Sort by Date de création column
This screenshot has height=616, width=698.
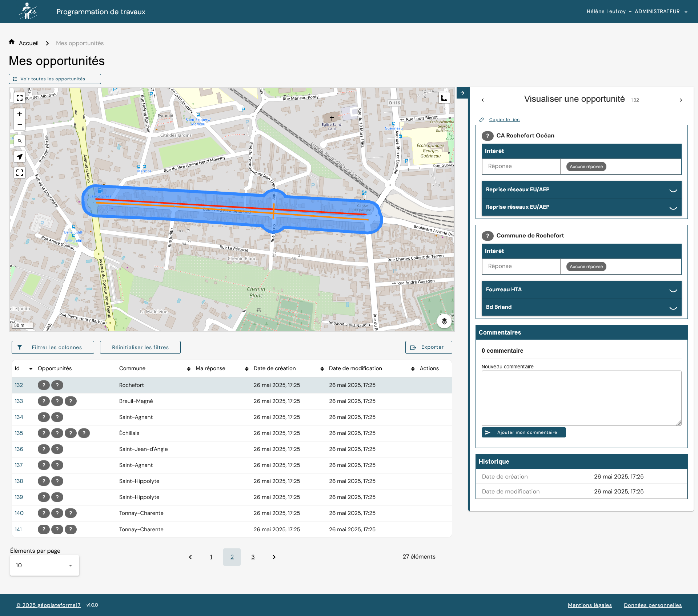(x=322, y=369)
